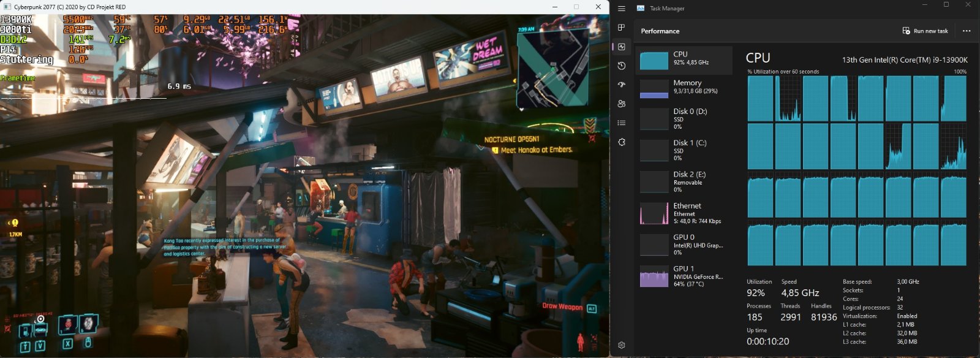Image resolution: width=980 pixels, height=358 pixels.
Task: Open the Users page in Task Manager
Action: [x=621, y=104]
